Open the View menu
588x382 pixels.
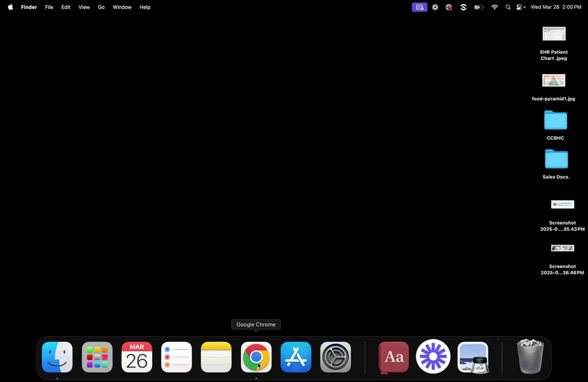84,7
